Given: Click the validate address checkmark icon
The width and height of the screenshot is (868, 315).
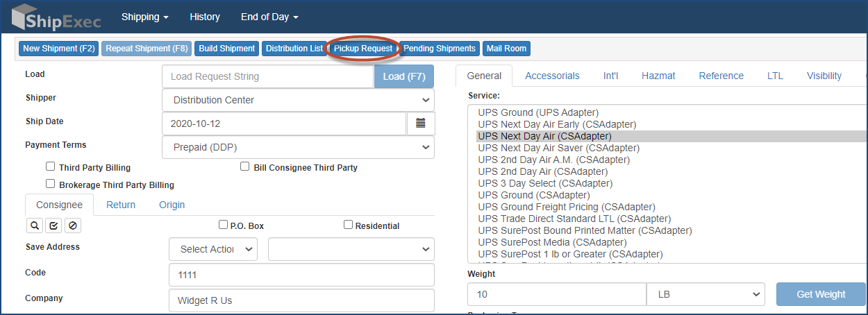Looking at the screenshot, I should point(53,225).
